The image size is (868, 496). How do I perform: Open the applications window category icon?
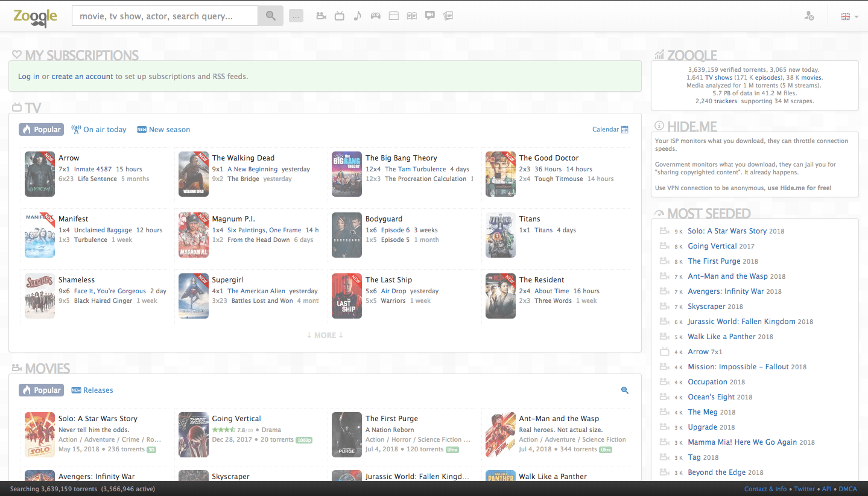394,16
